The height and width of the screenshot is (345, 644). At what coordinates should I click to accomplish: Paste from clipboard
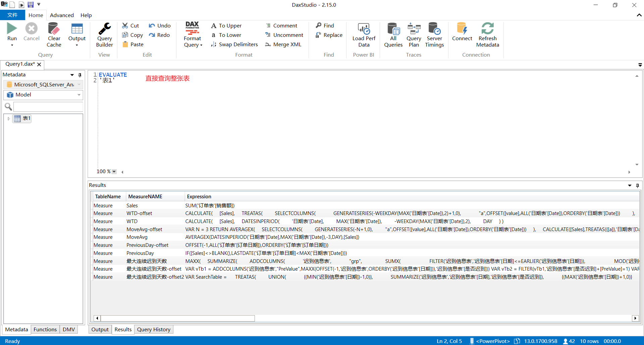133,44
